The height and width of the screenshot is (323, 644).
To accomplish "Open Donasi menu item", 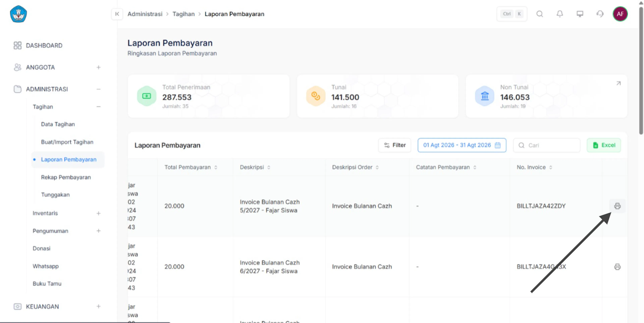I will tap(41, 248).
